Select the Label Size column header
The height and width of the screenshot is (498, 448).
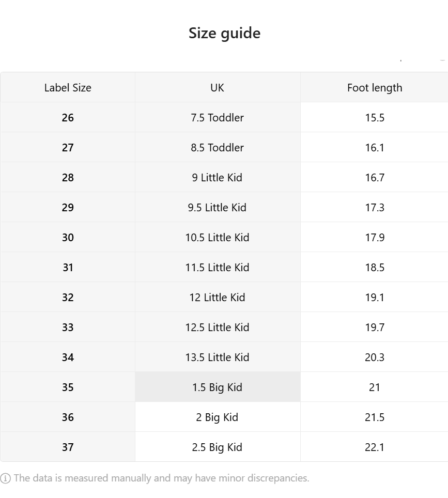coord(68,87)
